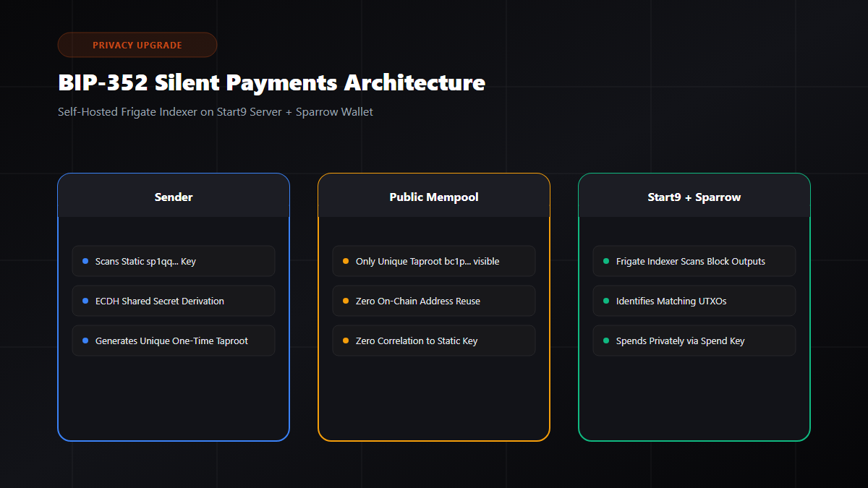Click orange bullet beside Only Unique Taproot
The width and height of the screenshot is (868, 488).
click(346, 261)
